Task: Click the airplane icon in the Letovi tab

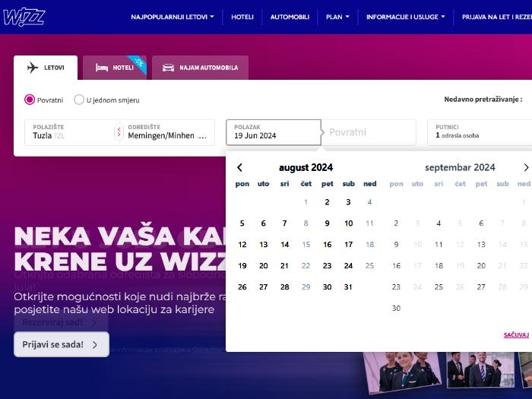Action: click(33, 68)
